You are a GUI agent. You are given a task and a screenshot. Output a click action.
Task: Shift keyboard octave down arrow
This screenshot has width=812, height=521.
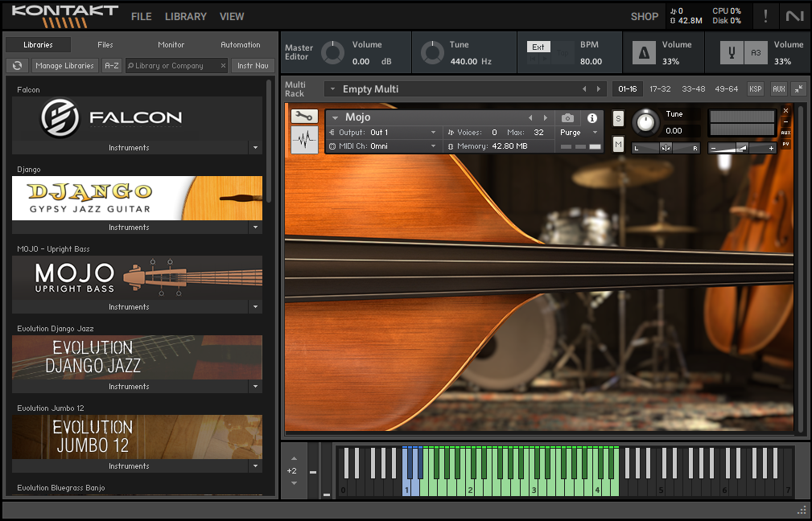pos(294,483)
